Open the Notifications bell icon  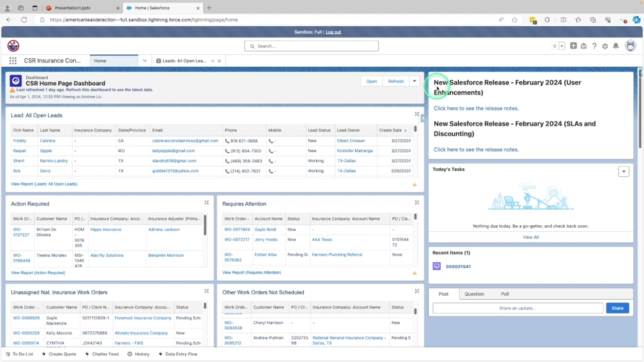point(616,46)
